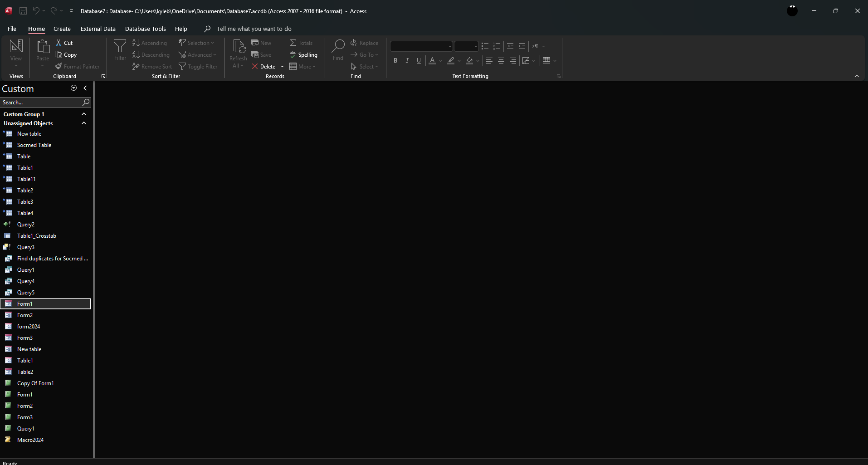Open the File menu
The width and height of the screenshot is (868, 465).
coord(12,29)
